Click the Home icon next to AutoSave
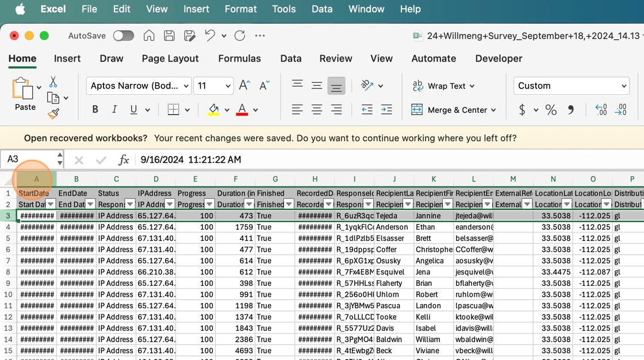644x360 pixels. (x=149, y=36)
